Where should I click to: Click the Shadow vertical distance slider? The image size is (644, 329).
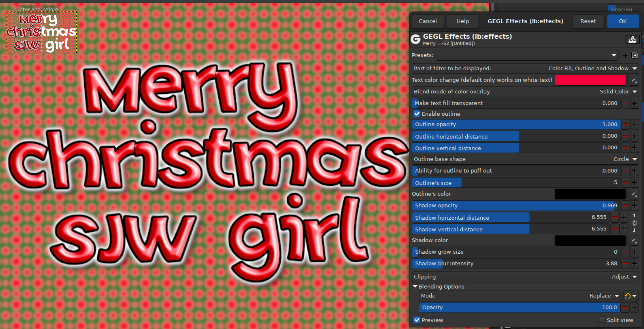[511, 229]
